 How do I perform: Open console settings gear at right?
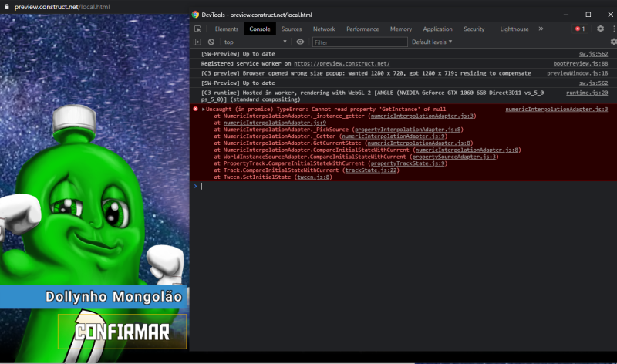[x=613, y=42]
